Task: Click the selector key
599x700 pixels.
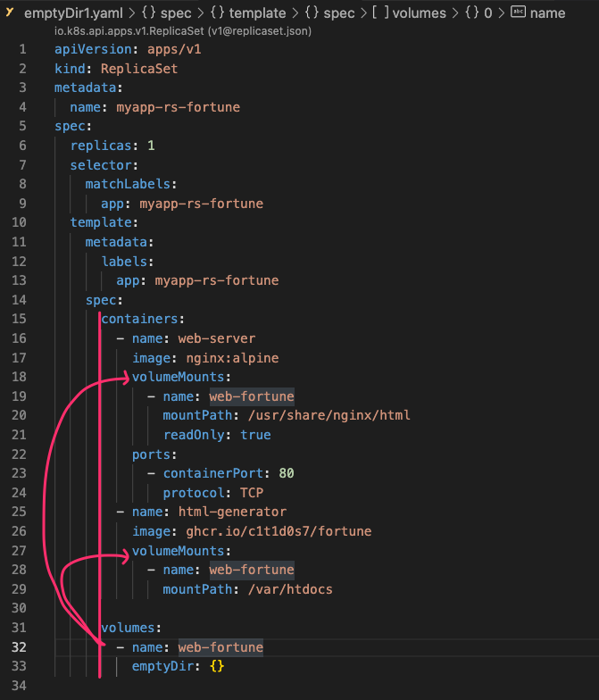Action: (101, 165)
